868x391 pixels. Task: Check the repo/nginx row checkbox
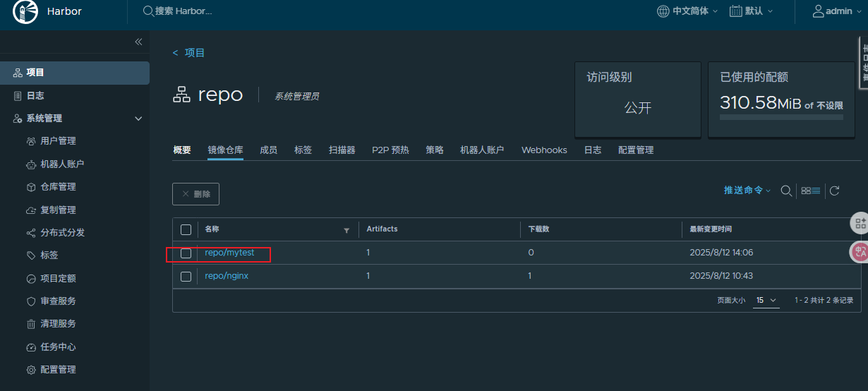(x=186, y=277)
